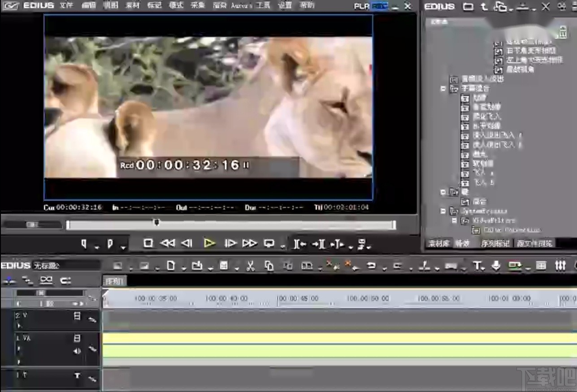577x392 pixels.
Task: Mute audio on the 1VA track
Action: tap(77, 351)
